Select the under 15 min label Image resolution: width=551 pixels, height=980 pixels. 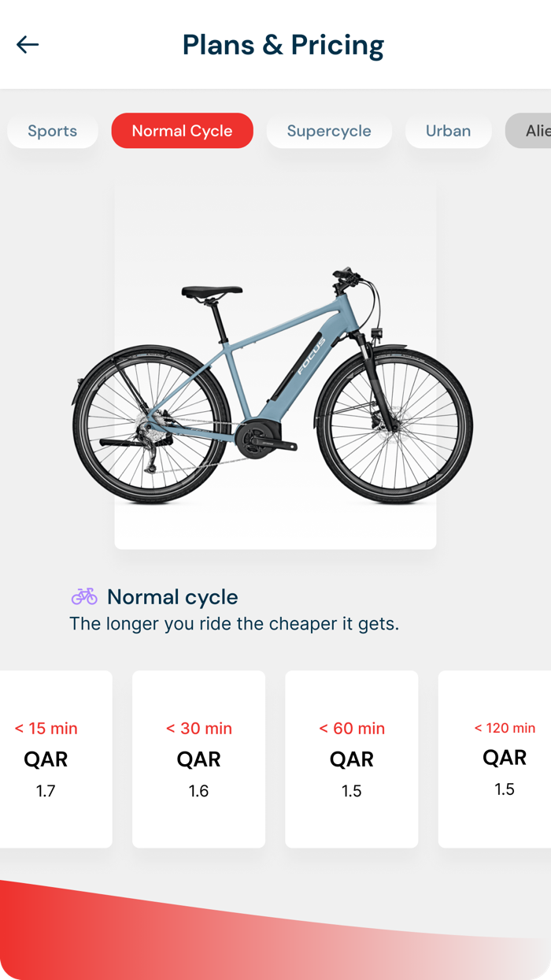[x=46, y=729]
